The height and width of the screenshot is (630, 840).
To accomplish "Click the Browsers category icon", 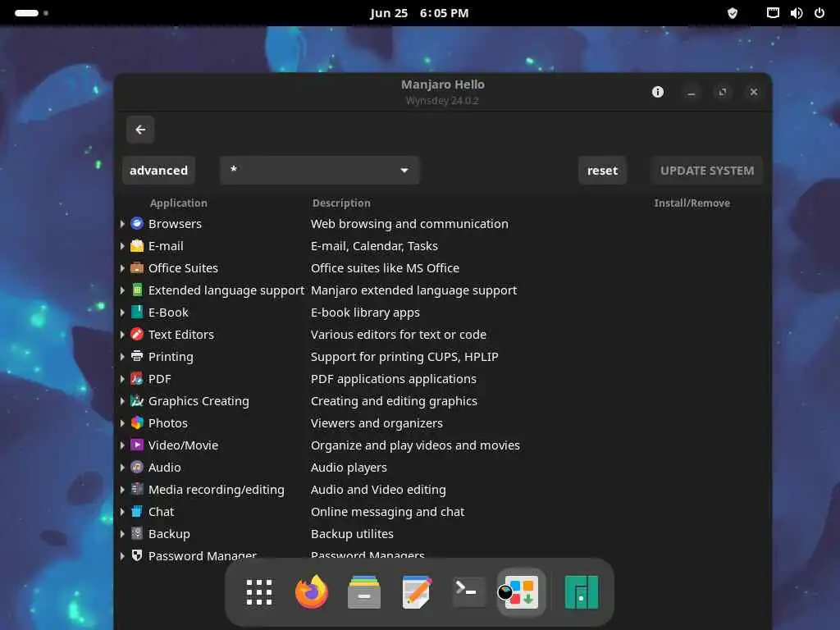I will [x=137, y=223].
